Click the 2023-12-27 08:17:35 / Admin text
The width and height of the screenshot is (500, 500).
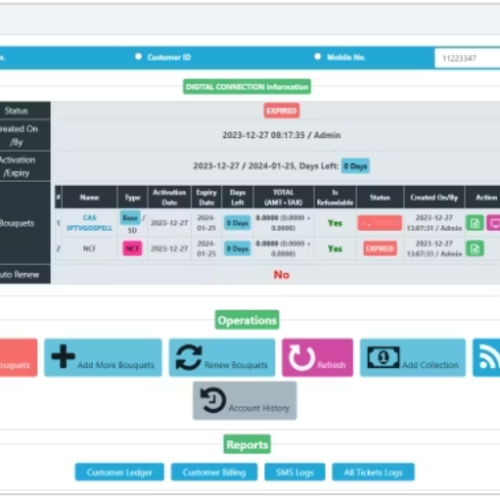(x=282, y=135)
